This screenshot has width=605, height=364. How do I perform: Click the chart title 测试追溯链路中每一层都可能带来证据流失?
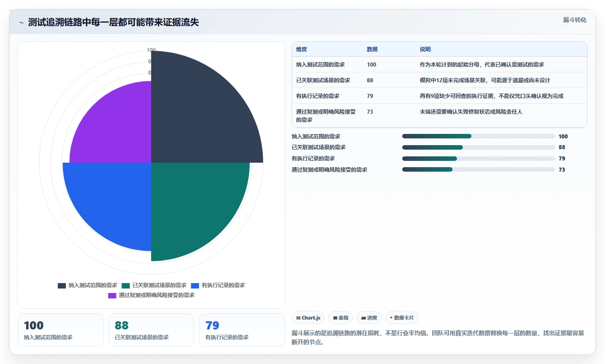[x=113, y=22]
